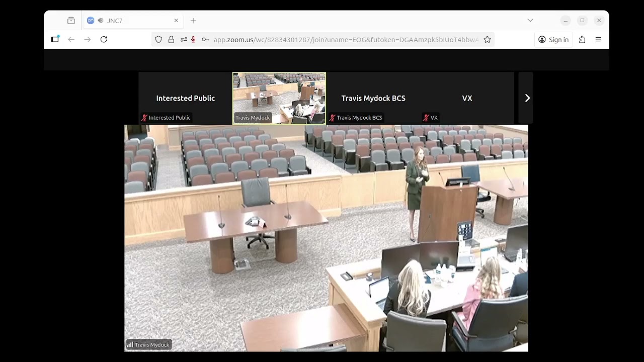Select Travis Mydock video thumbnail
644x362 pixels.
click(x=279, y=98)
